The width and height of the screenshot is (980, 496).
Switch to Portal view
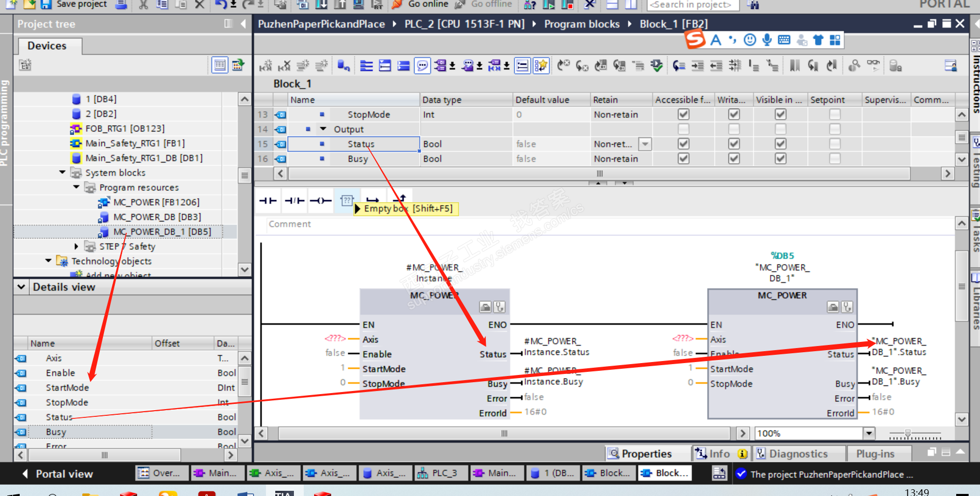[58, 474]
